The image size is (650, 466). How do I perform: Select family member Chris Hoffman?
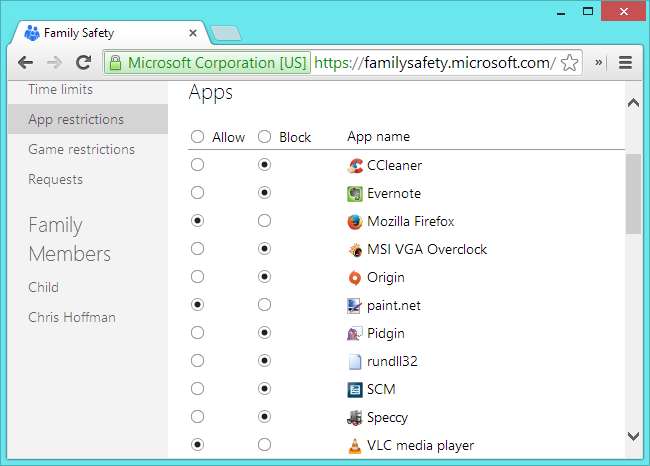[72, 318]
